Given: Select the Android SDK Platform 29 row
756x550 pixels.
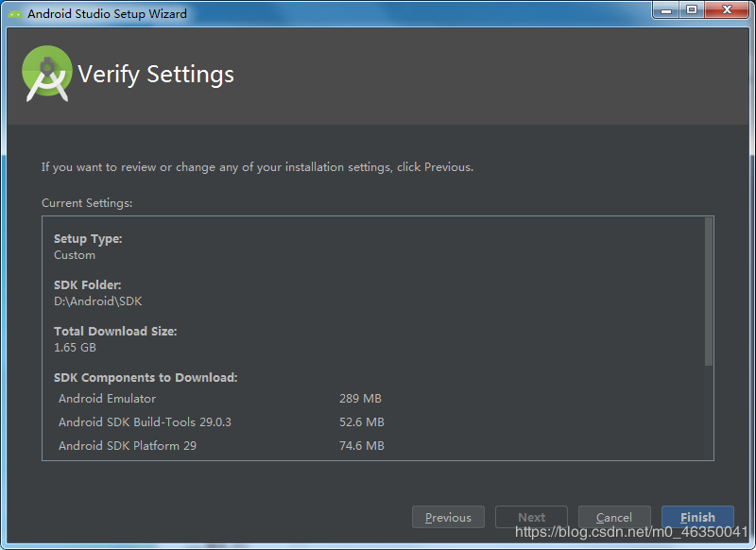Looking at the screenshot, I should click(x=220, y=446).
